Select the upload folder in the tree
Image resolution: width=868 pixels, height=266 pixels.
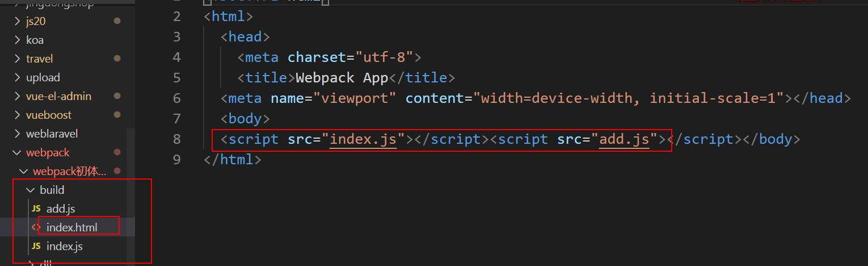pyautogui.click(x=43, y=77)
